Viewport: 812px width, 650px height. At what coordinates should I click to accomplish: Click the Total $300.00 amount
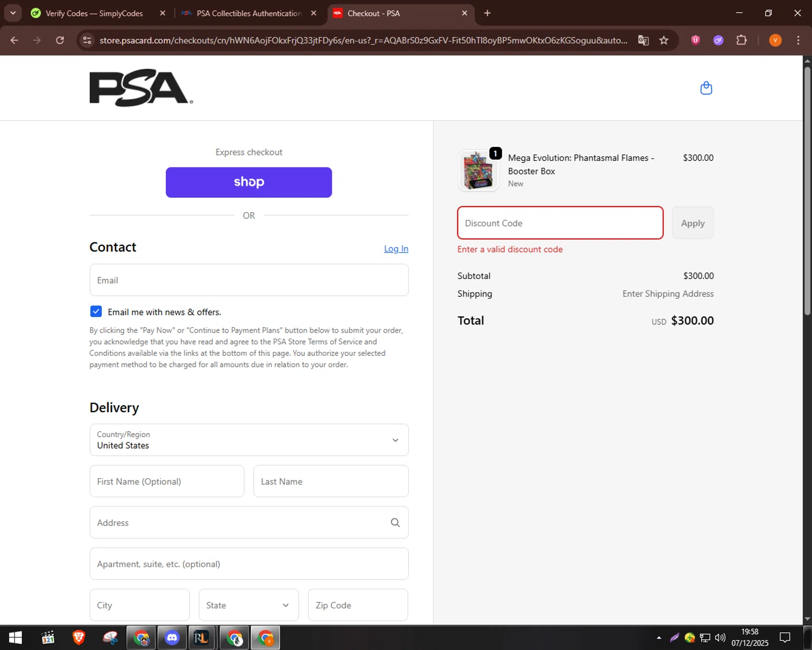click(692, 321)
